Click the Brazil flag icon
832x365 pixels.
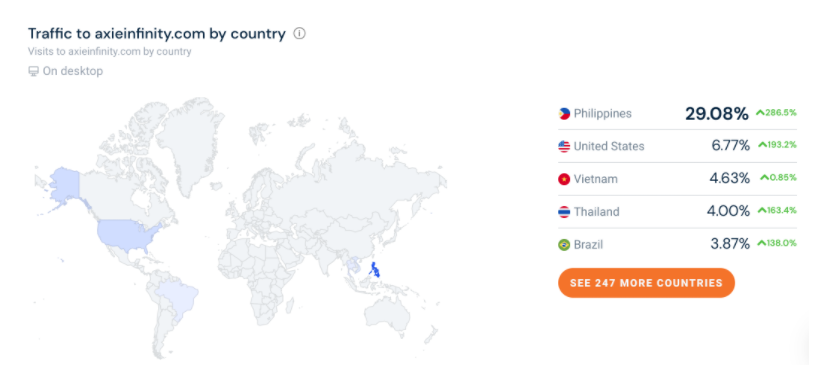(564, 245)
